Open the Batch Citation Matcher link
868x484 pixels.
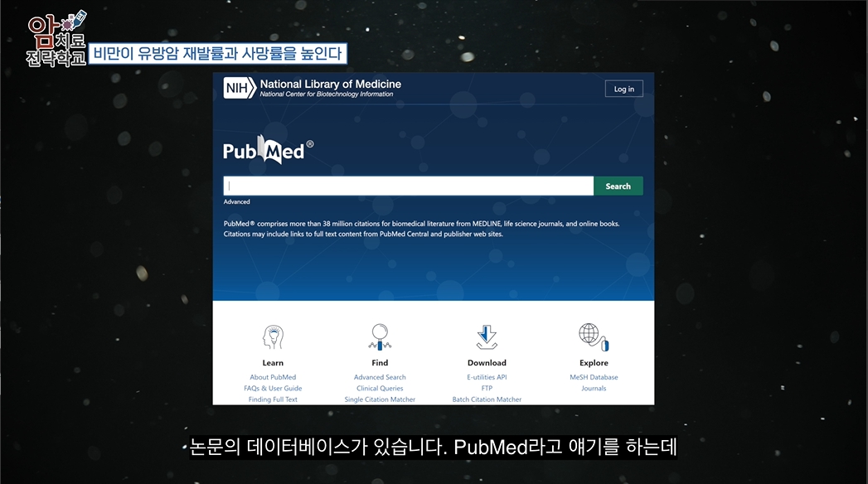point(487,399)
